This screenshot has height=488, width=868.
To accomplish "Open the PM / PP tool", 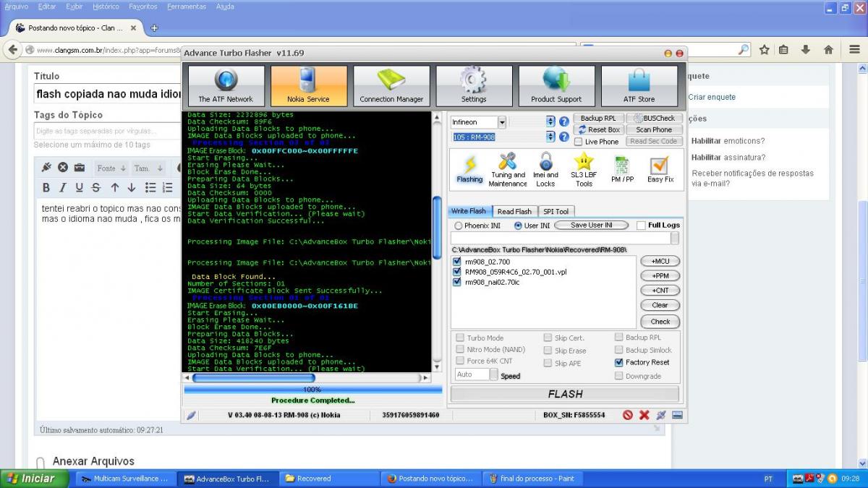I will tap(621, 170).
